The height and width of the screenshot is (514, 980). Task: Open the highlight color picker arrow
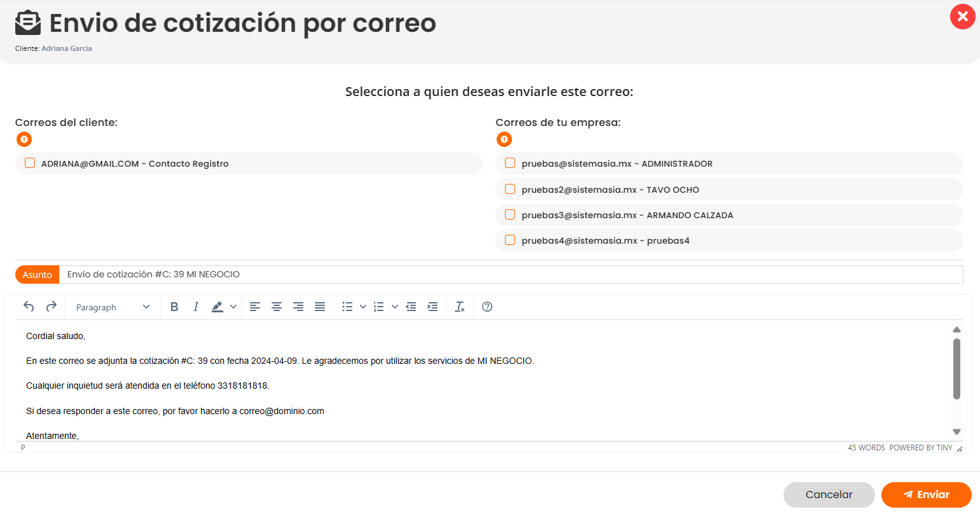pyautogui.click(x=233, y=307)
